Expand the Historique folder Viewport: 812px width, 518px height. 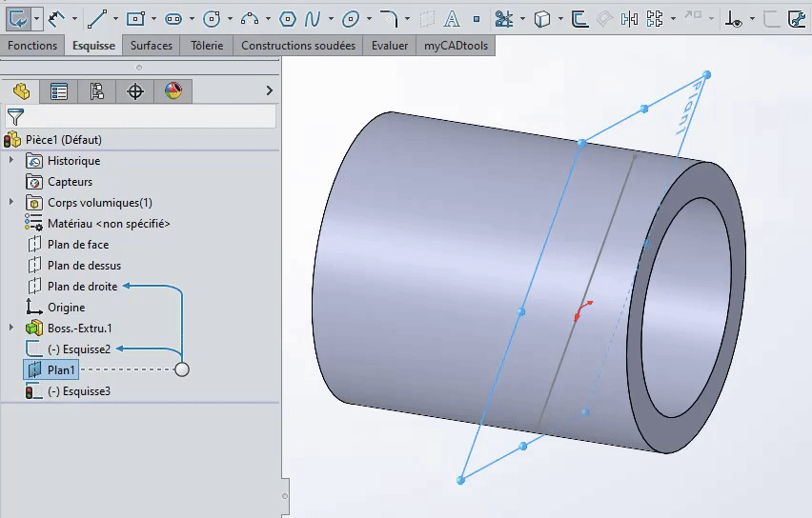pos(11,160)
